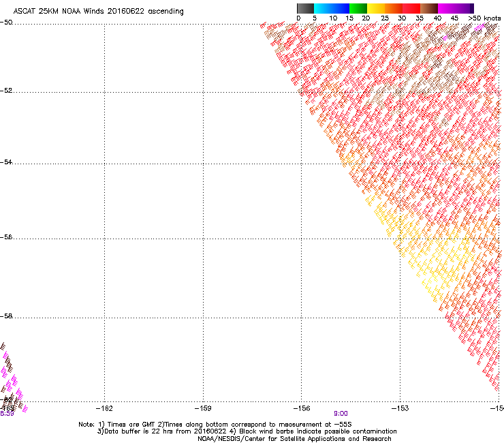Viewport: 504px width, 443px height.
Task: Click the purple 9:00 time label
Action: click(341, 414)
